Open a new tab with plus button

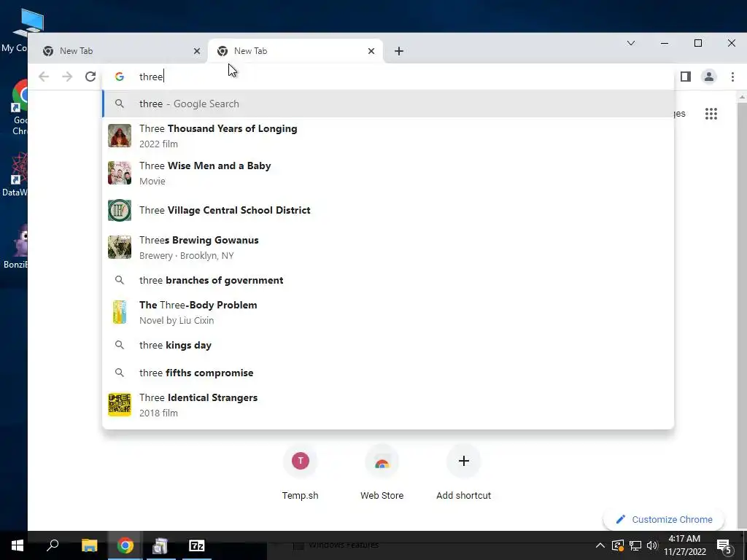399,51
